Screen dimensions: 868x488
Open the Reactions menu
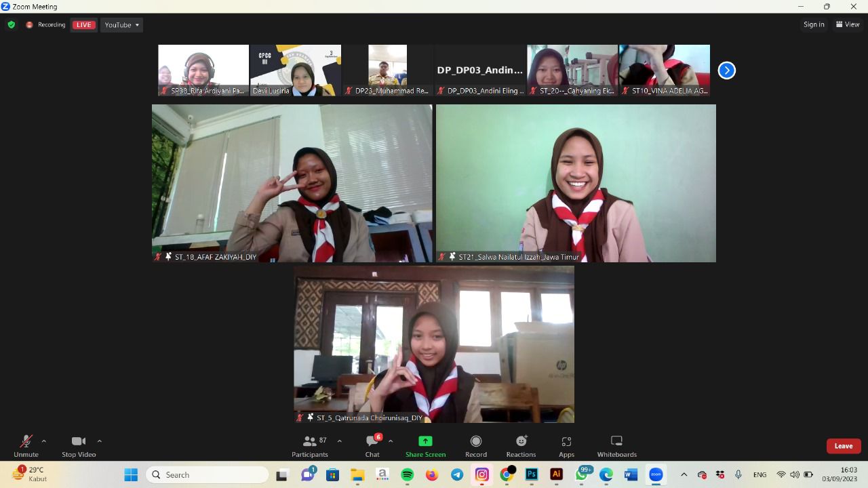click(521, 446)
